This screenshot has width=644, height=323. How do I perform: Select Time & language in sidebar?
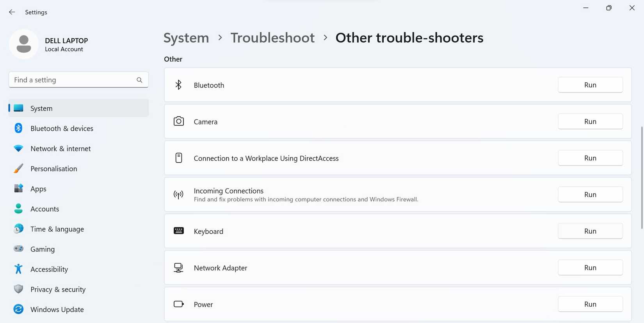(57, 229)
